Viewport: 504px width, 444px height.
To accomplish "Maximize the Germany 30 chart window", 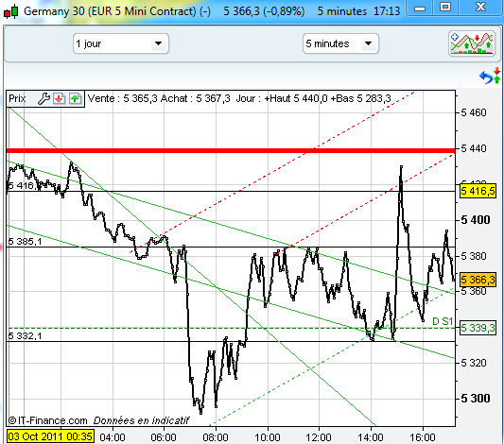I will (x=445, y=8).
